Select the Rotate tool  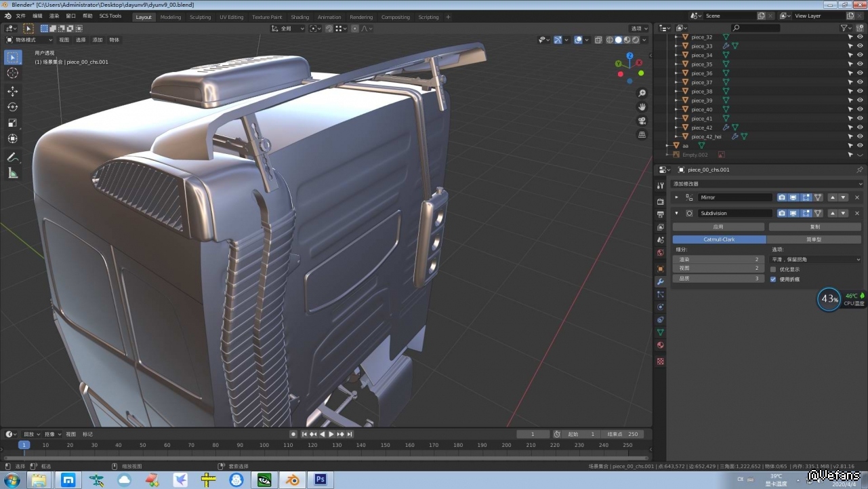tap(12, 107)
